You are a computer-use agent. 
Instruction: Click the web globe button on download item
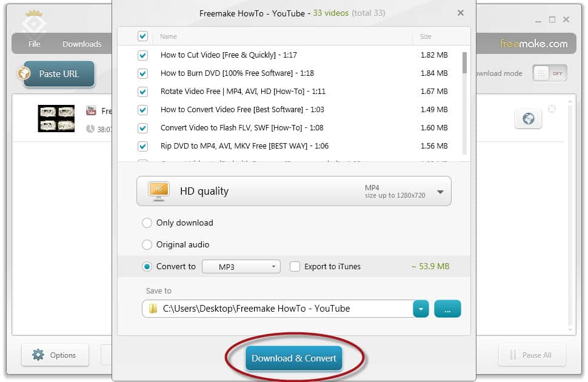(x=528, y=119)
